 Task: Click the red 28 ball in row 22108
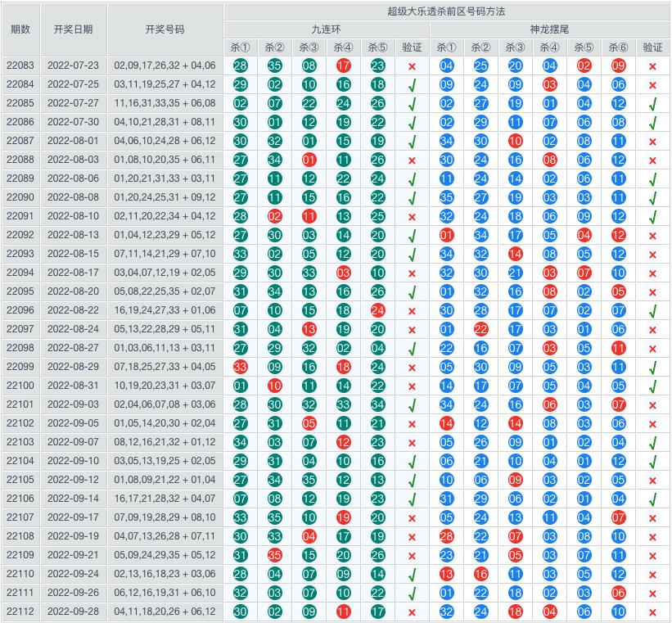447,536
